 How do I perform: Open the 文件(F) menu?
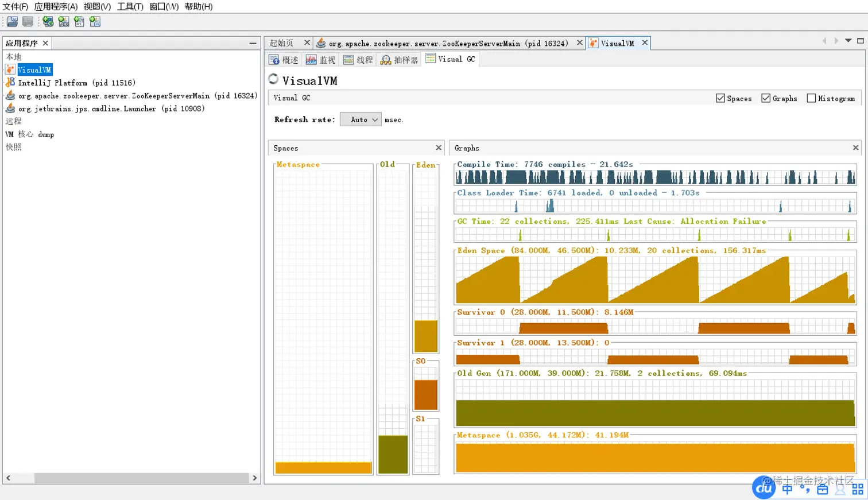pos(15,6)
